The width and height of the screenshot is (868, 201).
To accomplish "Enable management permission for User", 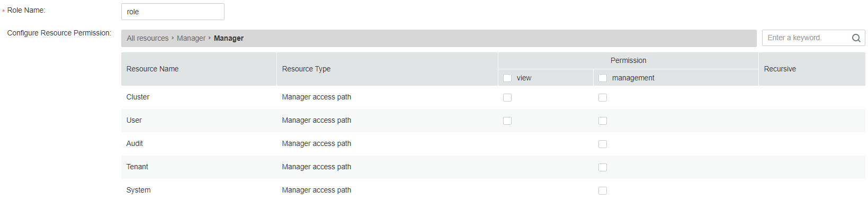I will (x=603, y=121).
